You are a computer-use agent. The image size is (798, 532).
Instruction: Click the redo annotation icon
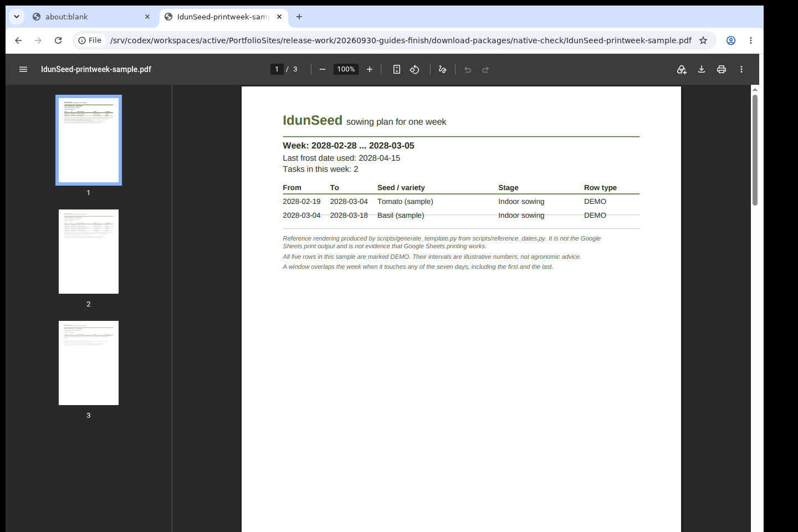485,69
